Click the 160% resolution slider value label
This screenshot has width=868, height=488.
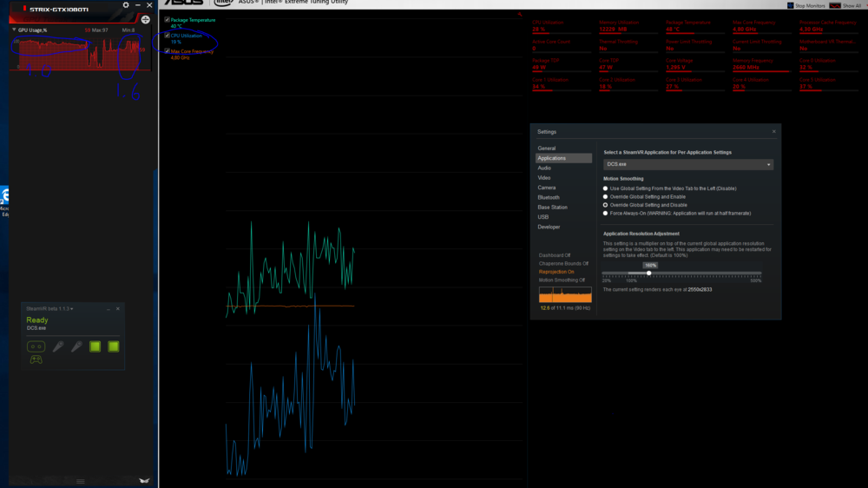(x=650, y=266)
